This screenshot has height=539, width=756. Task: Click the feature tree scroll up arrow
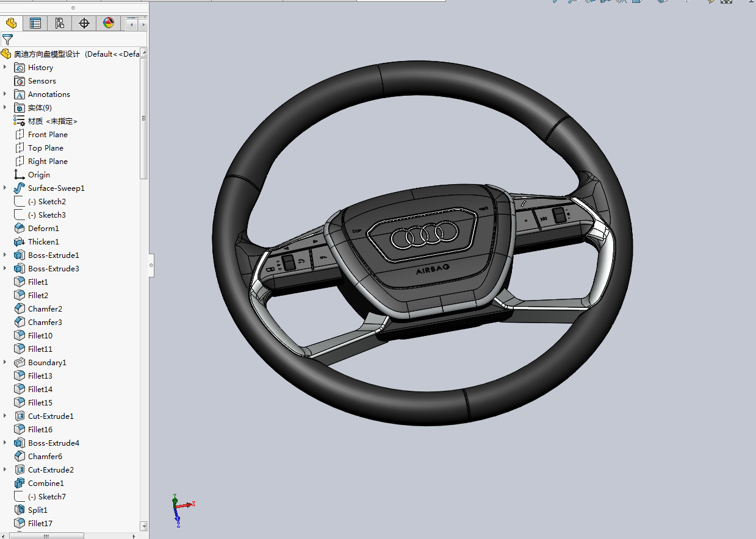(x=144, y=54)
